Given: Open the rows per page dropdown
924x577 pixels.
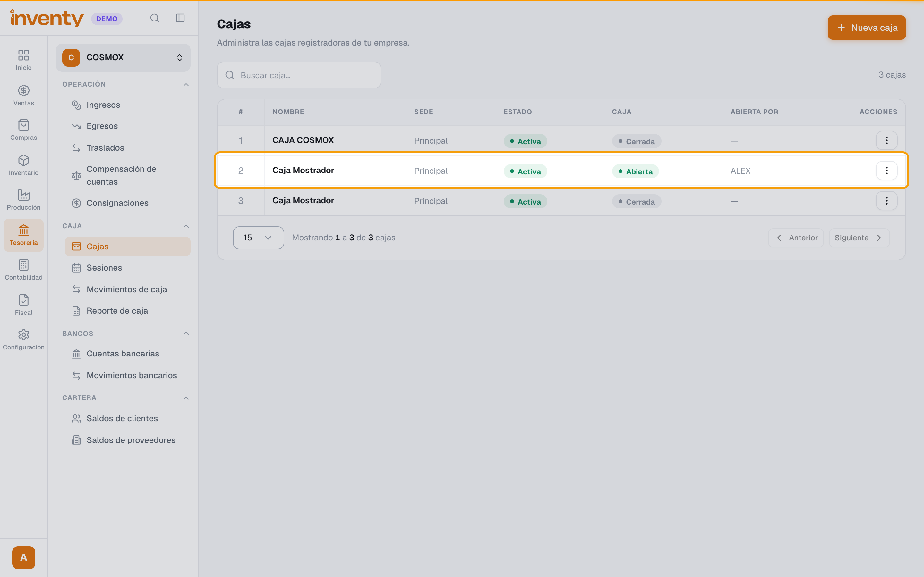Looking at the screenshot, I should (259, 238).
